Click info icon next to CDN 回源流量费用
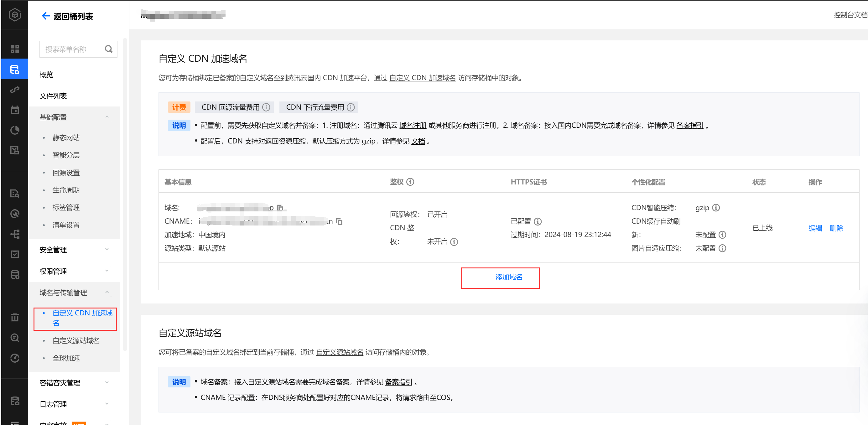This screenshot has height=425, width=868. (266, 107)
